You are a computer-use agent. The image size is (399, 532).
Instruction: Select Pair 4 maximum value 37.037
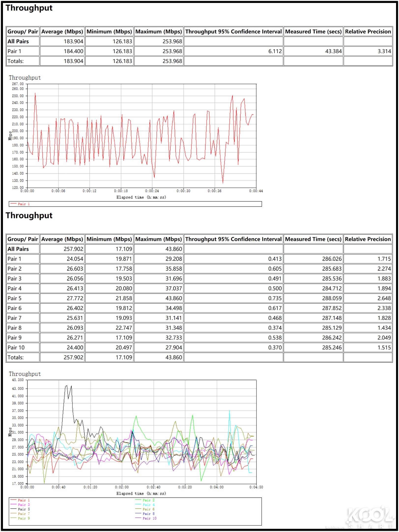(x=174, y=288)
